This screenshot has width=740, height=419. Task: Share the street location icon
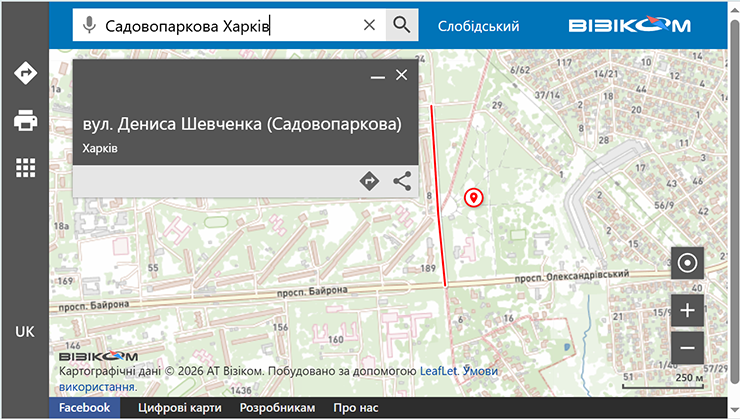402,181
